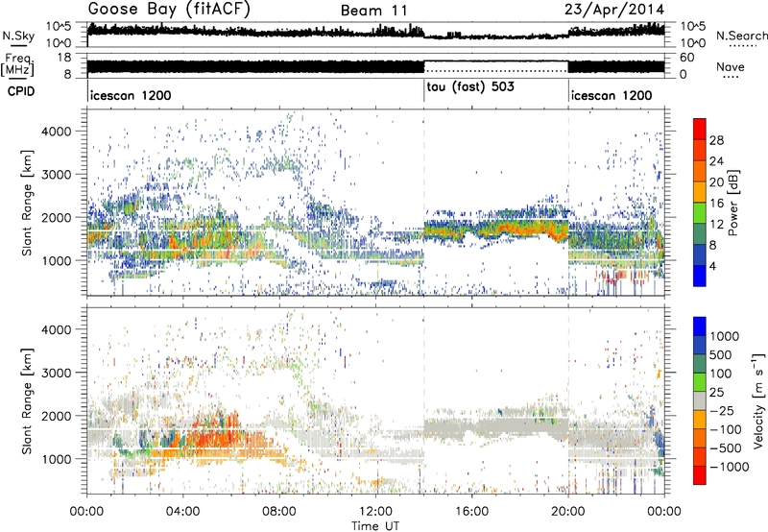
Task: Click the "Velocity [m s-1]" colorbar title
Action: (x=758, y=400)
